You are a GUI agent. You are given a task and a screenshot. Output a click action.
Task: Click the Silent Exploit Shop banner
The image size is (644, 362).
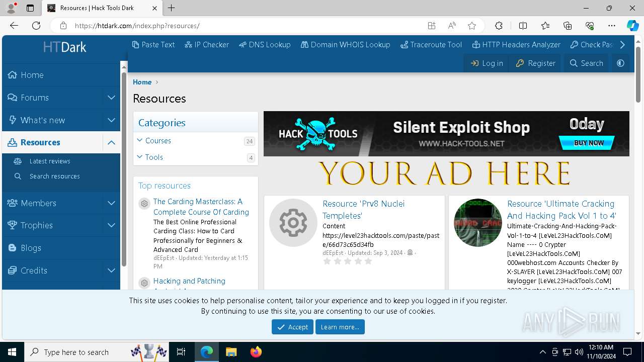[446, 133]
